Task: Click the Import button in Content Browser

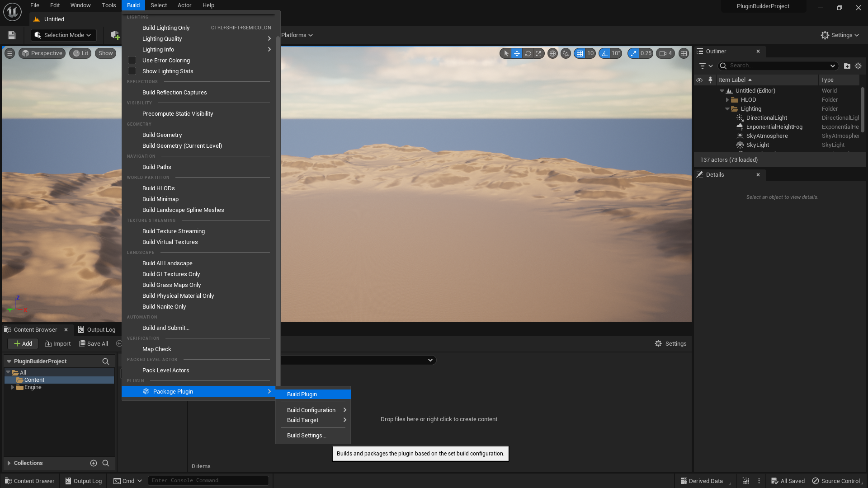Action: pos(58,344)
